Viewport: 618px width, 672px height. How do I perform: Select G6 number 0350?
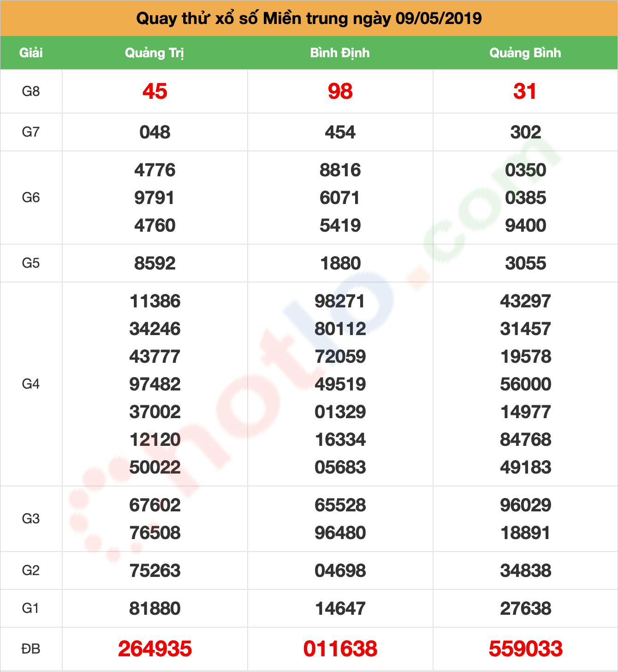click(x=526, y=170)
